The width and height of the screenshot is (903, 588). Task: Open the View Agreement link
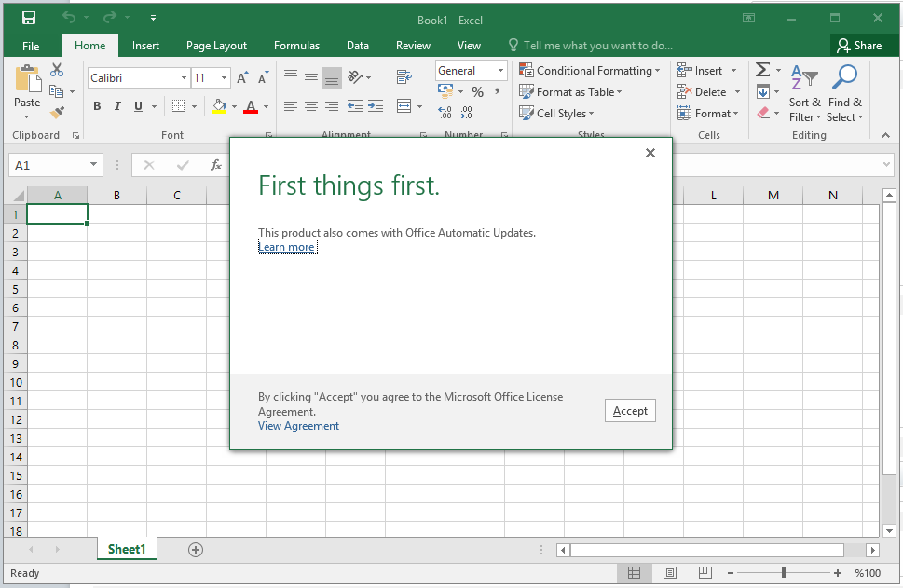(298, 426)
